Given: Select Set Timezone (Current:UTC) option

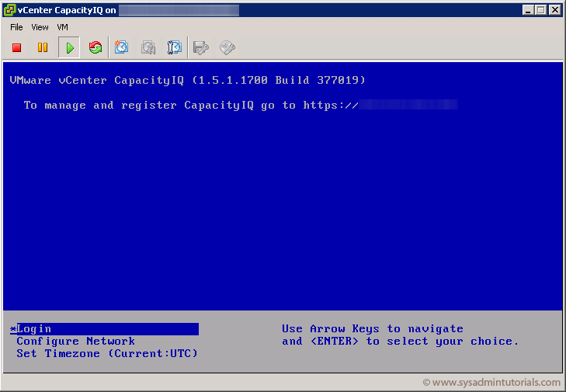Looking at the screenshot, I should [107, 353].
